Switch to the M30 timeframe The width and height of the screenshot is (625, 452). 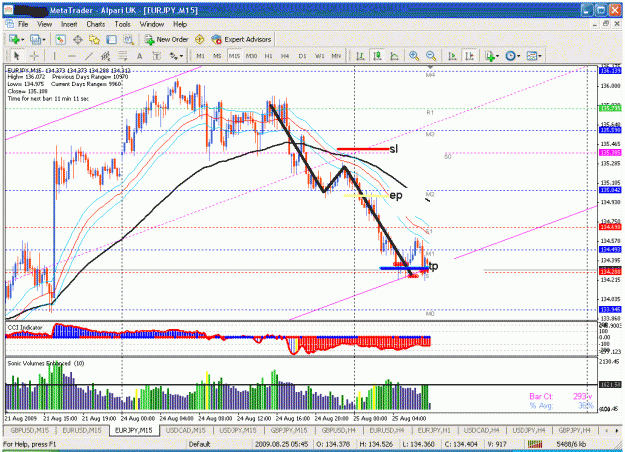pos(251,56)
